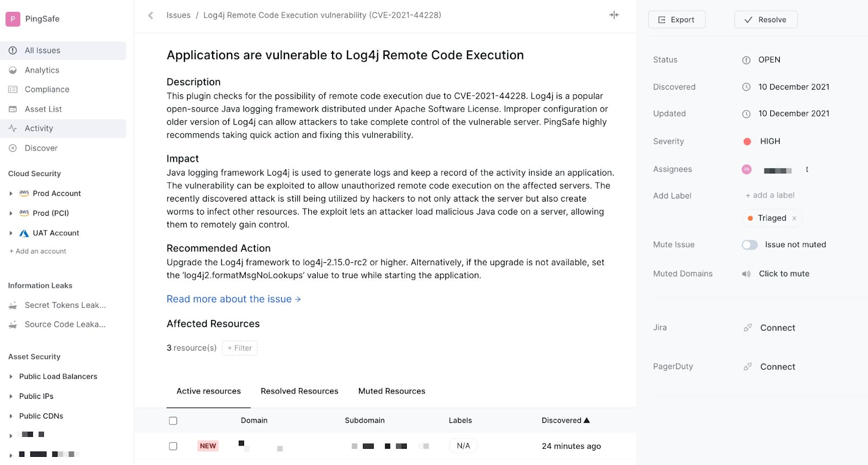Expand the UAT Account entry
The height and width of the screenshot is (465, 868).
[11, 233]
